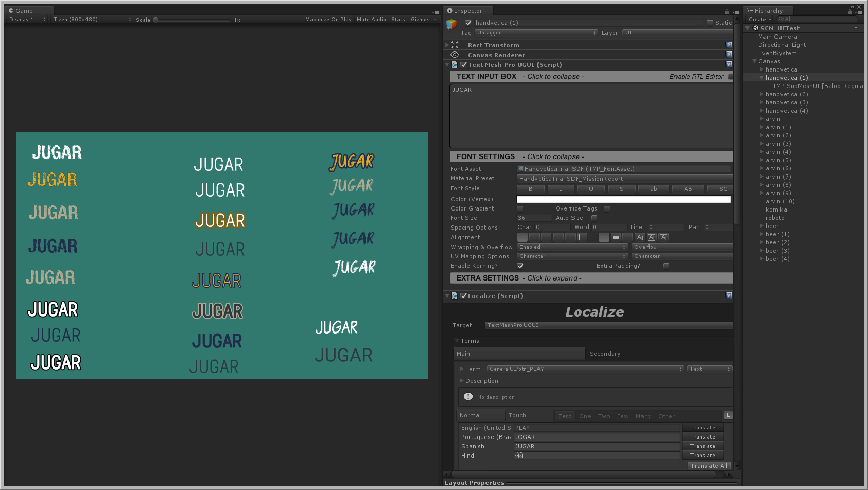This screenshot has width=868, height=490.
Task: Select center horizontal text alignment icon
Action: [534, 237]
